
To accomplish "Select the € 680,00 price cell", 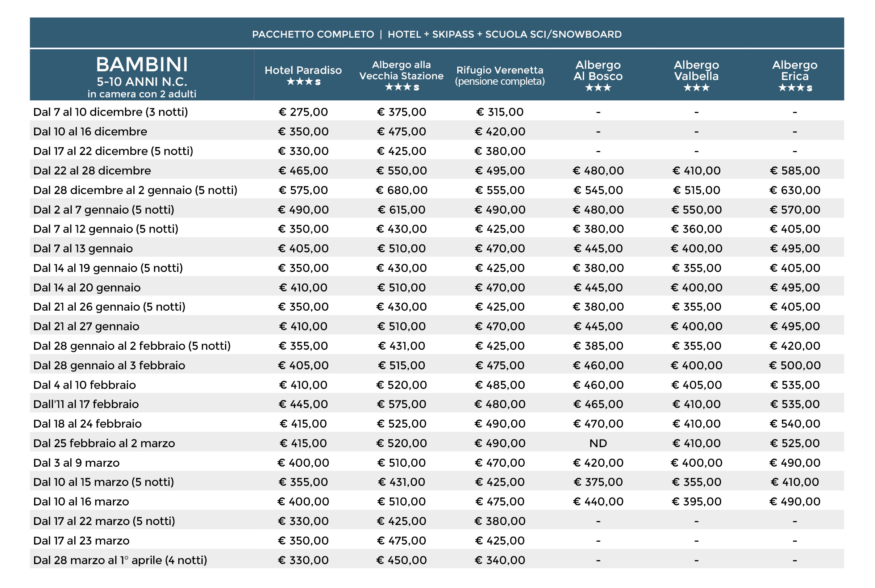I will (401, 190).
